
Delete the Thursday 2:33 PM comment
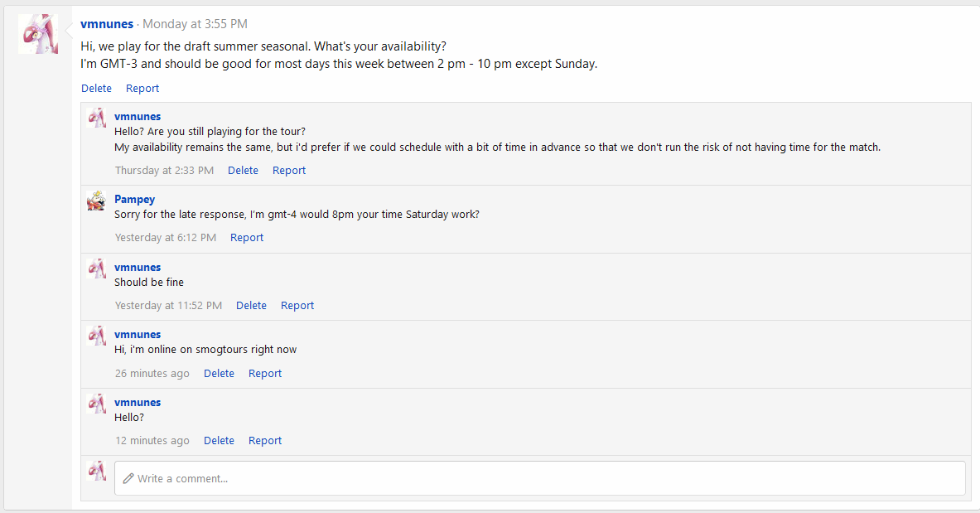[x=243, y=170]
